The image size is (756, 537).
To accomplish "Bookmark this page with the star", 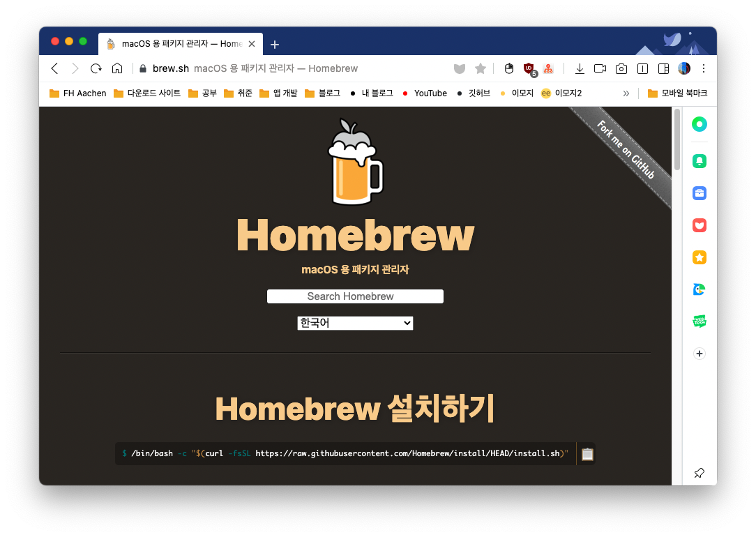I will 481,69.
